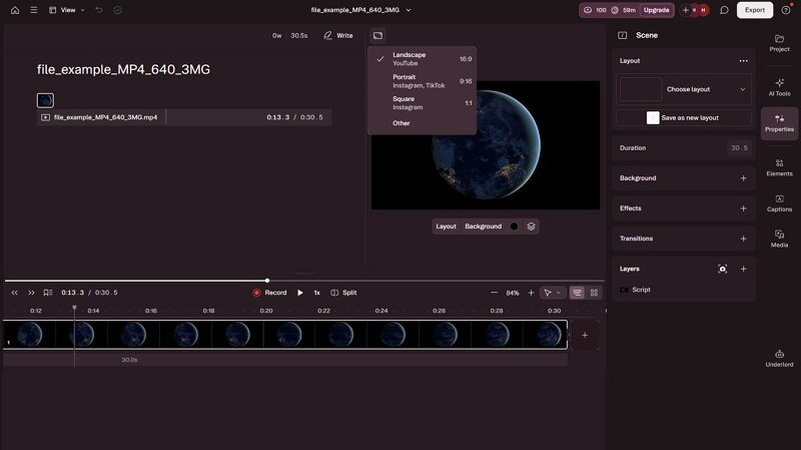Viewport: 801px width, 450px height.
Task: Zoom out the timeline with minus
Action: [494, 293]
